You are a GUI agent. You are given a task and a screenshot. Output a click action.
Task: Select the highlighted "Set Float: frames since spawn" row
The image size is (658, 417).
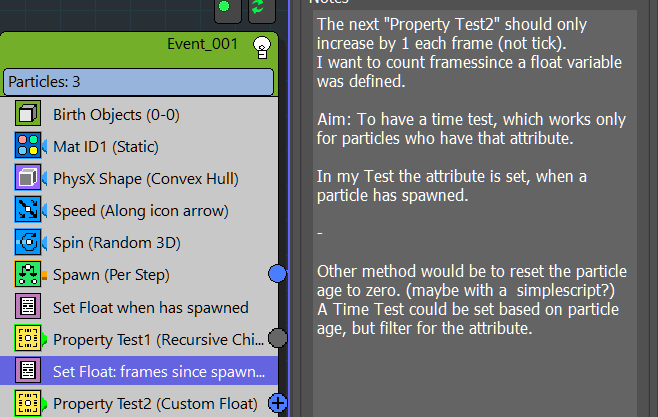tap(150, 371)
